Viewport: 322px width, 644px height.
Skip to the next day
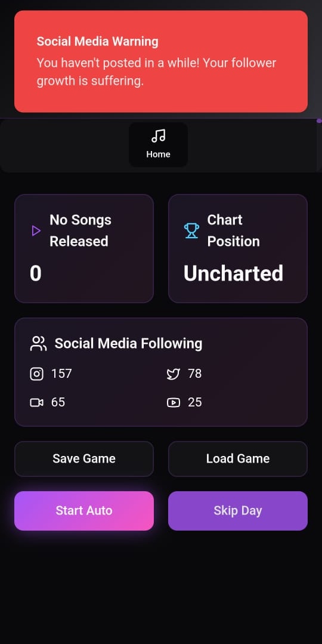tap(238, 510)
